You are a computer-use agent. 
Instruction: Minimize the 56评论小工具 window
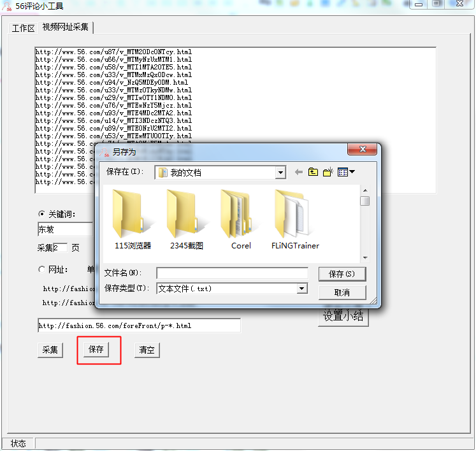tap(419, 4)
